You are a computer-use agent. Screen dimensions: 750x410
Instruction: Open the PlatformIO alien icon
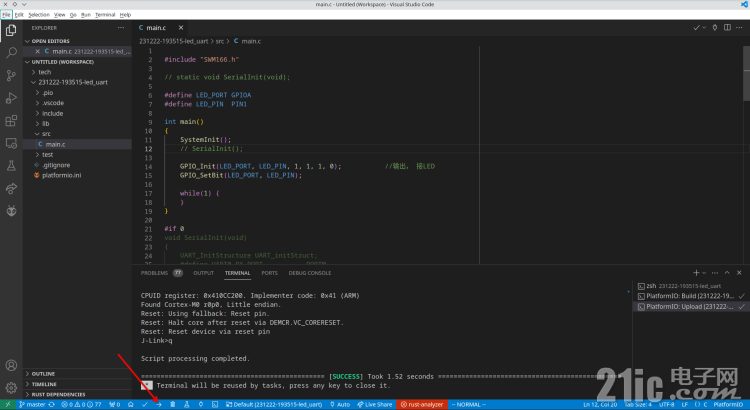click(11, 211)
